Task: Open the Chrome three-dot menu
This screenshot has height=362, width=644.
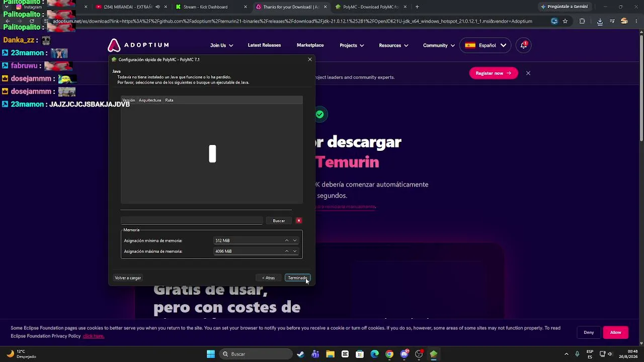Action: (637, 21)
